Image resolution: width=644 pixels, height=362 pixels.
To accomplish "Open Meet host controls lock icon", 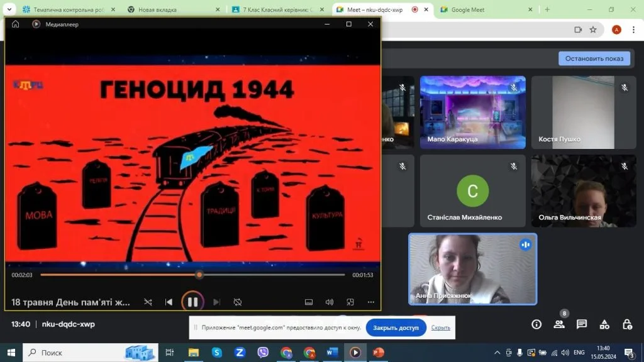I will (x=627, y=324).
